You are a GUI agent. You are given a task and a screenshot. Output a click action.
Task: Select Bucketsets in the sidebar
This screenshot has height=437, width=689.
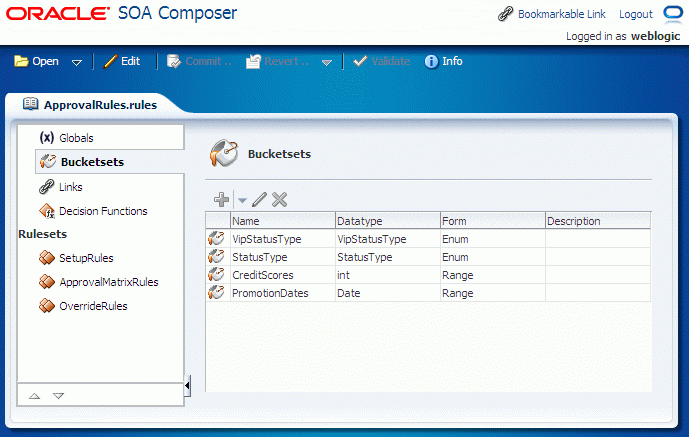click(x=92, y=162)
